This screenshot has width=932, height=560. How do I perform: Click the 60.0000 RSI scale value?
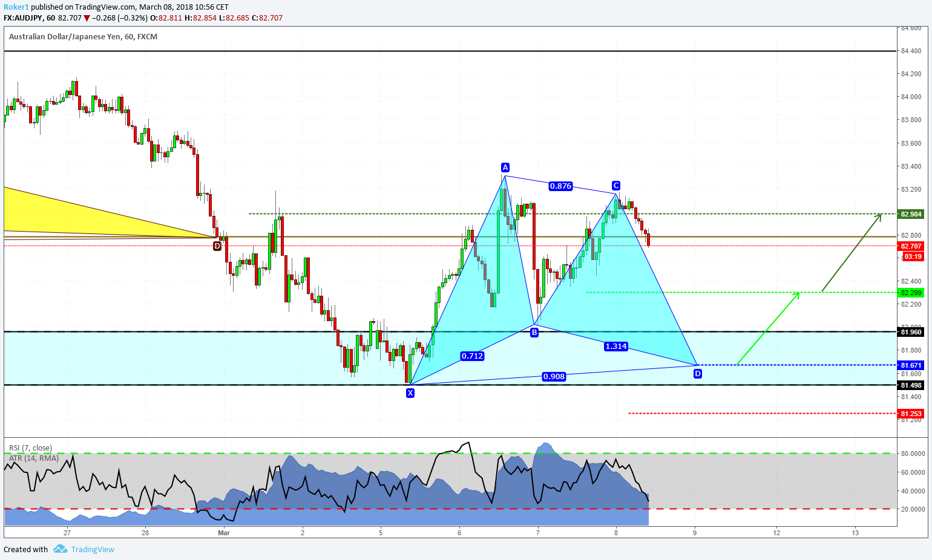point(913,472)
